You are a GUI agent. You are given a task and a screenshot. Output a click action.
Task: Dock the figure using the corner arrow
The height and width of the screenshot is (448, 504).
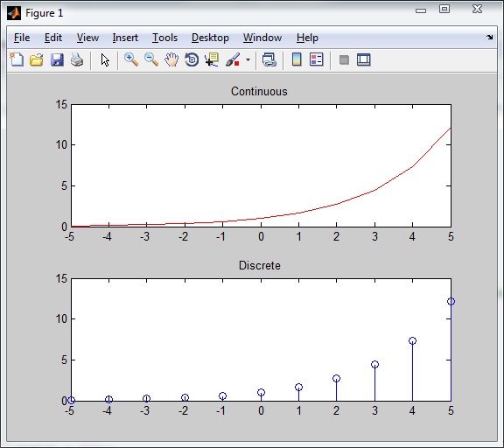tap(489, 38)
